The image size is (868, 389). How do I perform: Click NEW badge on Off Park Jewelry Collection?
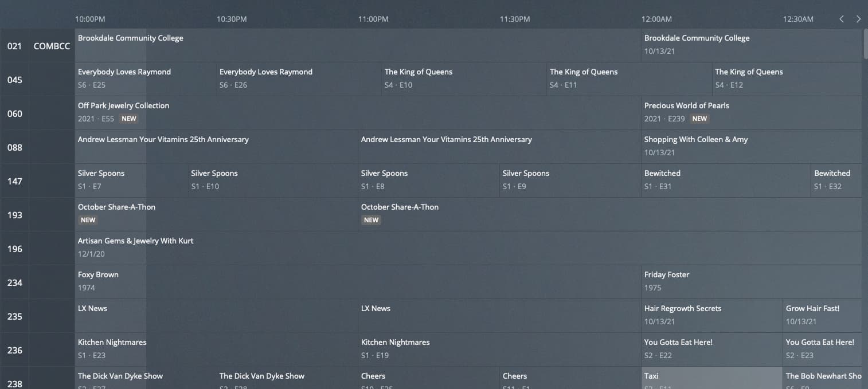(129, 119)
